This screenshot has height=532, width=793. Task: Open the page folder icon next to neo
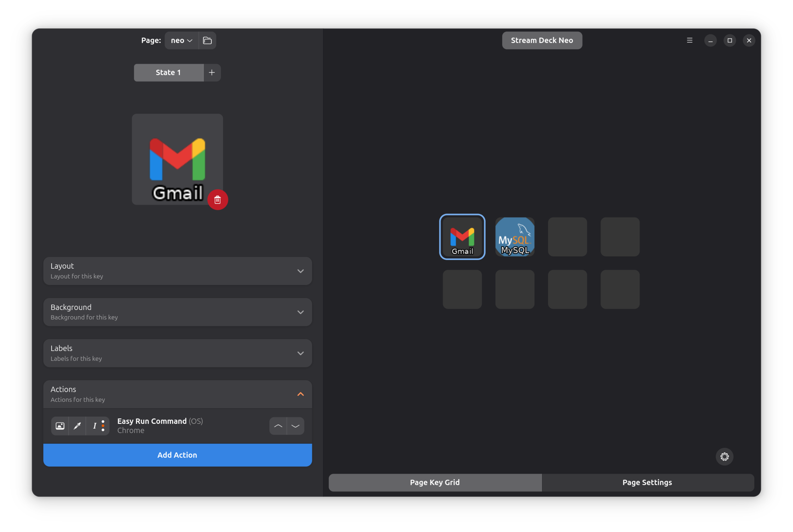pos(207,40)
